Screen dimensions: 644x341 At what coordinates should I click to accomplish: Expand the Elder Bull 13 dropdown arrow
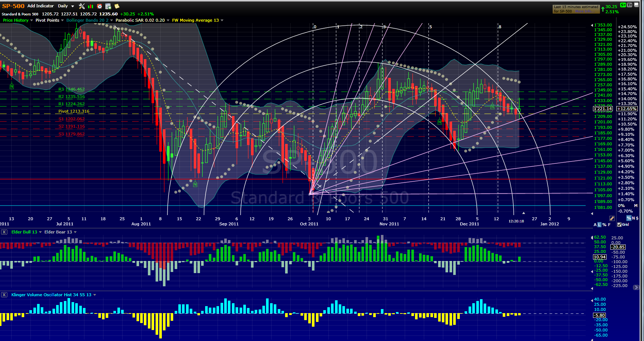click(x=40, y=232)
